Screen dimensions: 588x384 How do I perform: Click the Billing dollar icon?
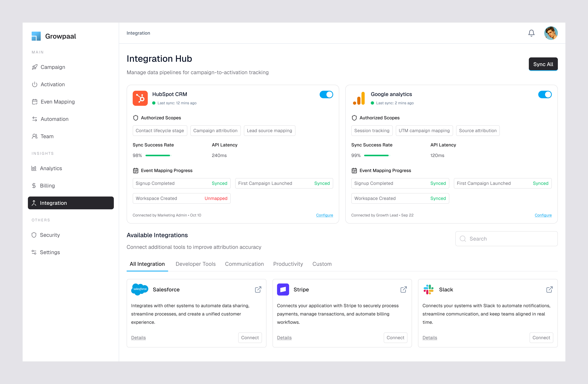pyautogui.click(x=34, y=186)
